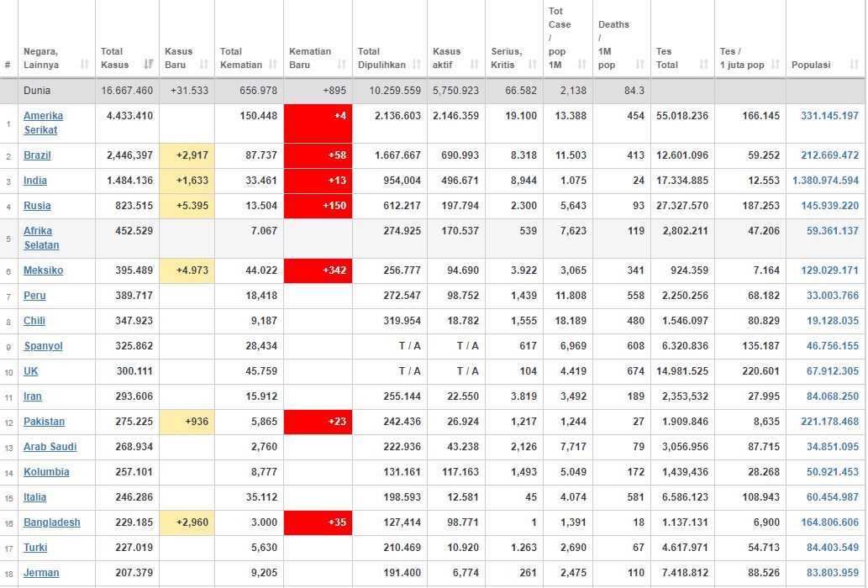The width and height of the screenshot is (868, 588).
Task: Click world new cases value +31.533
Action: point(189,91)
